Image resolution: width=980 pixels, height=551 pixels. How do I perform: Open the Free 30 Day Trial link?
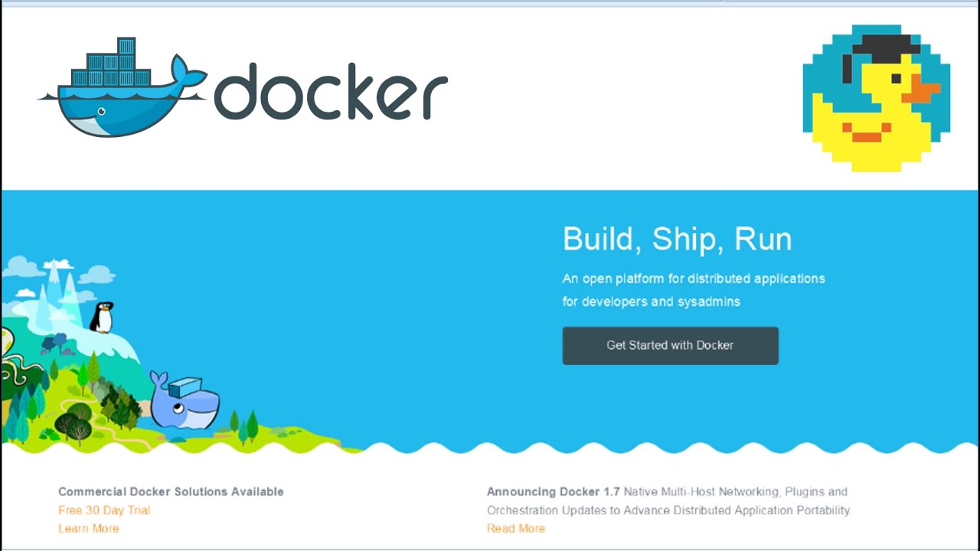pyautogui.click(x=104, y=510)
